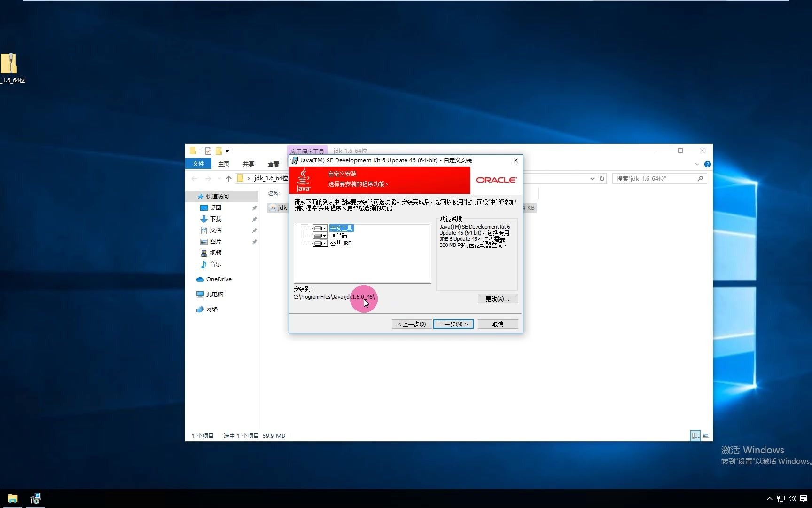Viewport: 812px width, 508px height.
Task: Open the quick access toolbar customize dropdown
Action: [x=227, y=151]
